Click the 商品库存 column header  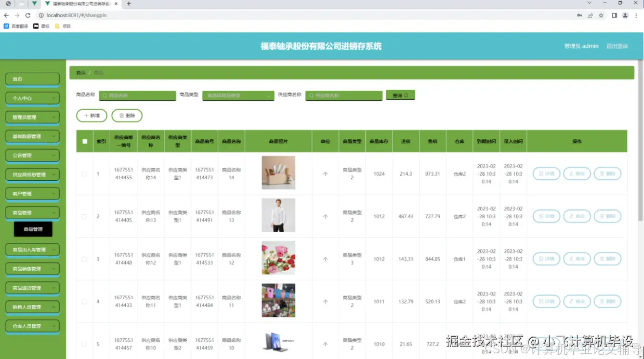(x=379, y=141)
